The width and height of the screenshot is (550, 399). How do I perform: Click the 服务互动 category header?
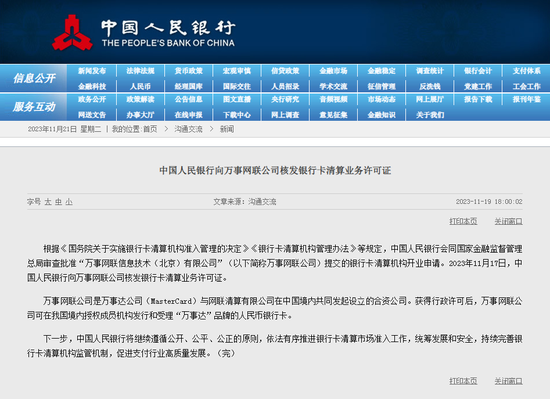[x=34, y=107]
